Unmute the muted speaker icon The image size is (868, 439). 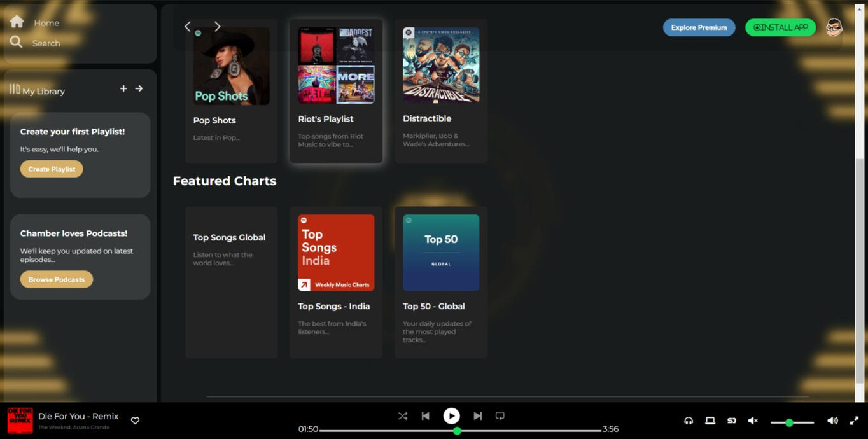[753, 421]
